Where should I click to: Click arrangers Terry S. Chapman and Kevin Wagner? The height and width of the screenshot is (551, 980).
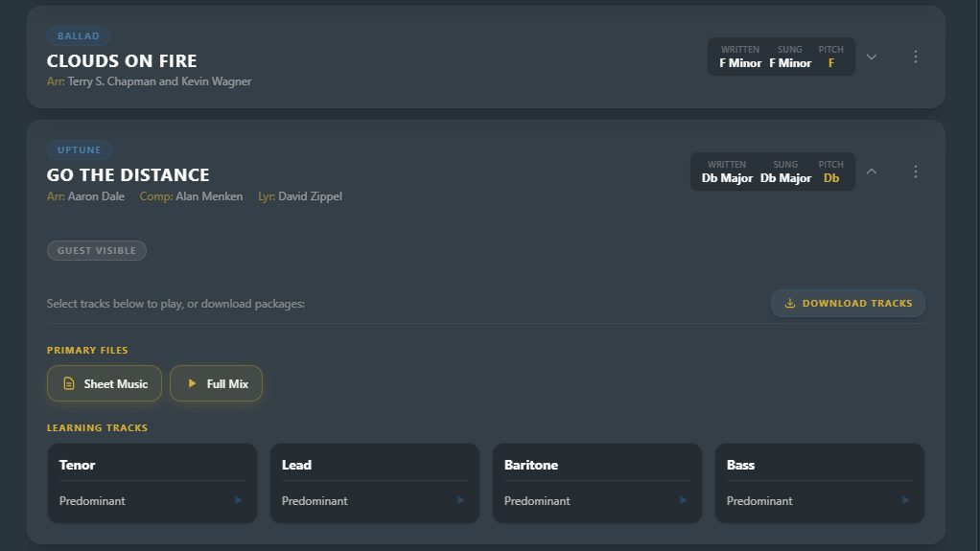159,81
